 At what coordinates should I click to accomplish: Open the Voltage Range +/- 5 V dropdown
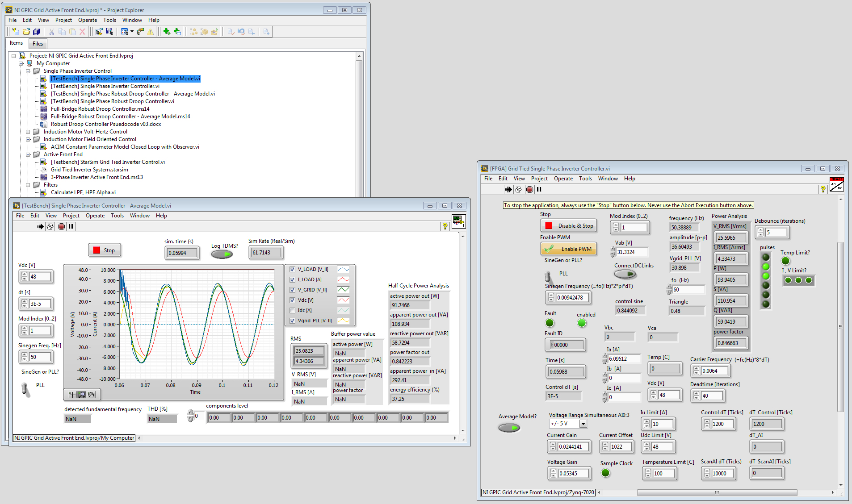[583, 424]
